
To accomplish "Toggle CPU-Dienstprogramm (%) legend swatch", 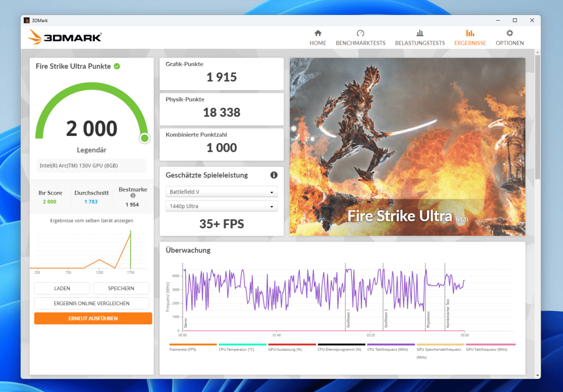I will (x=342, y=344).
